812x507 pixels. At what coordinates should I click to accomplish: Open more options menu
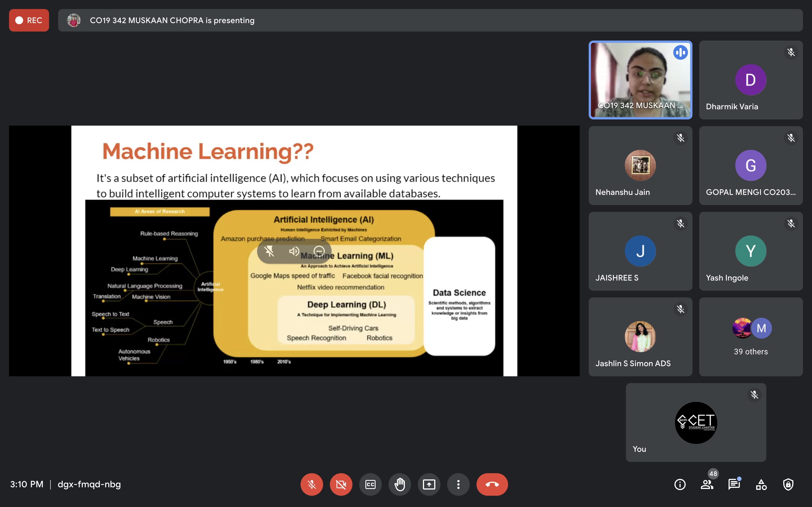point(458,484)
